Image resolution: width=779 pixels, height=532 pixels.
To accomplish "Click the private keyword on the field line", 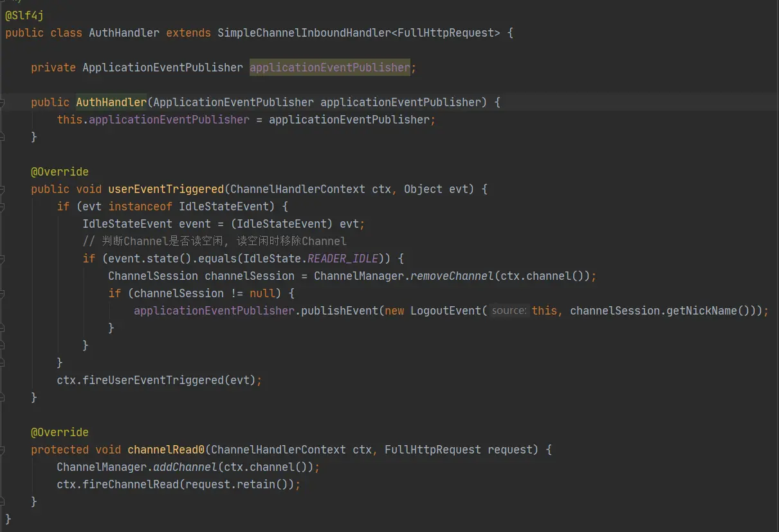I will click(x=53, y=68).
